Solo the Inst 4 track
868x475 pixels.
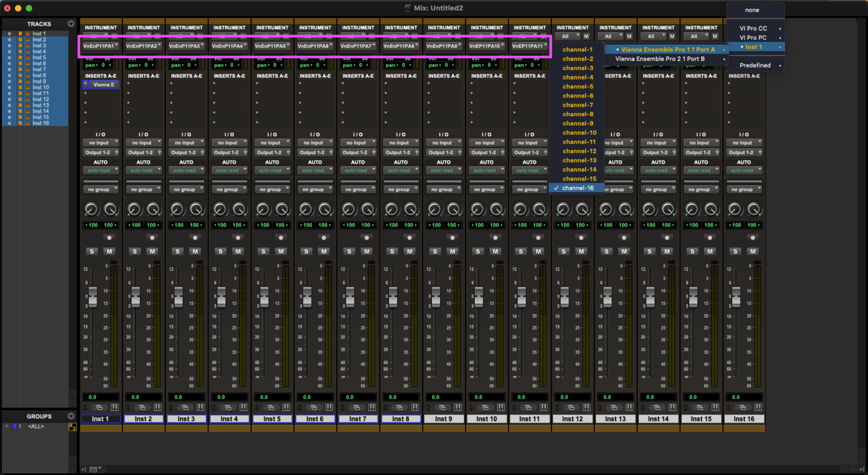coord(220,251)
